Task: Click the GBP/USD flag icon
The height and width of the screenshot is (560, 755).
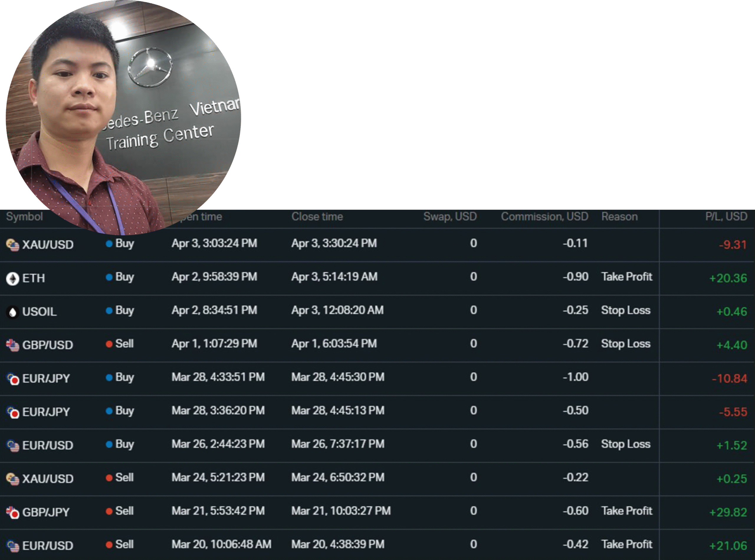Action: [x=13, y=345]
